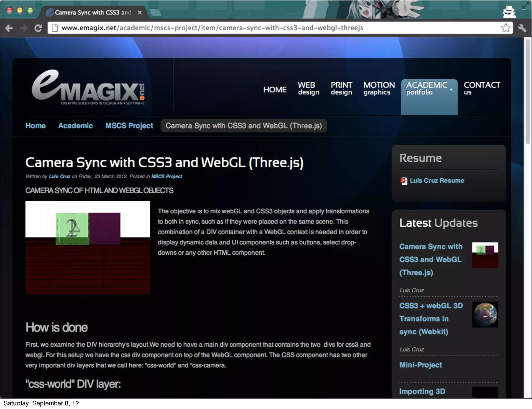Click the browser forward arrow
The width and height of the screenshot is (532, 409).
click(x=24, y=28)
